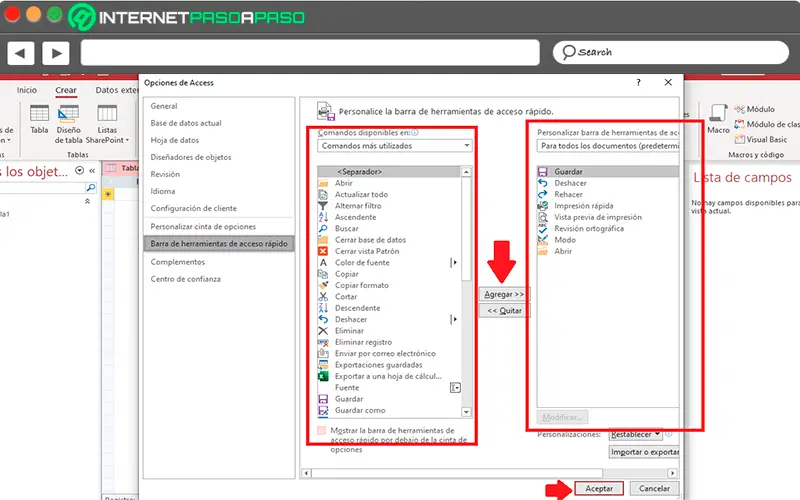800x500 pixels.
Task: Open Diseño de tabla in the ribbon
Action: coord(68,124)
